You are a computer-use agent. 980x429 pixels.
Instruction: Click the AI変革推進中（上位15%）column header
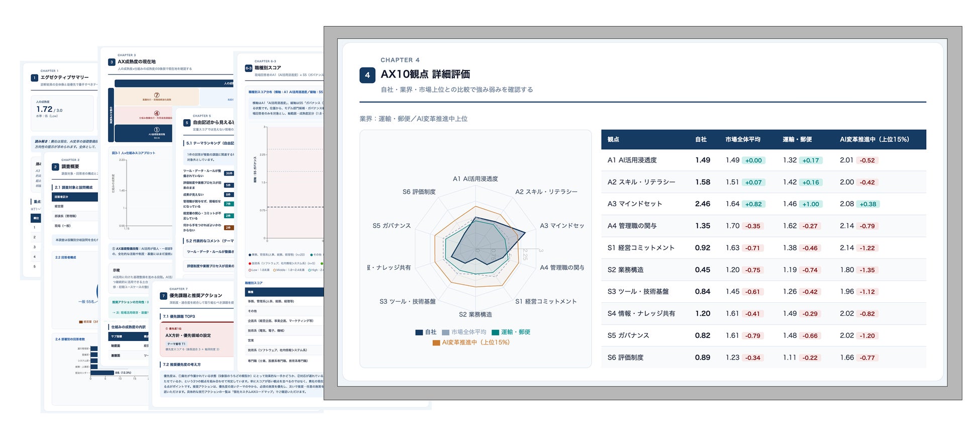(874, 139)
